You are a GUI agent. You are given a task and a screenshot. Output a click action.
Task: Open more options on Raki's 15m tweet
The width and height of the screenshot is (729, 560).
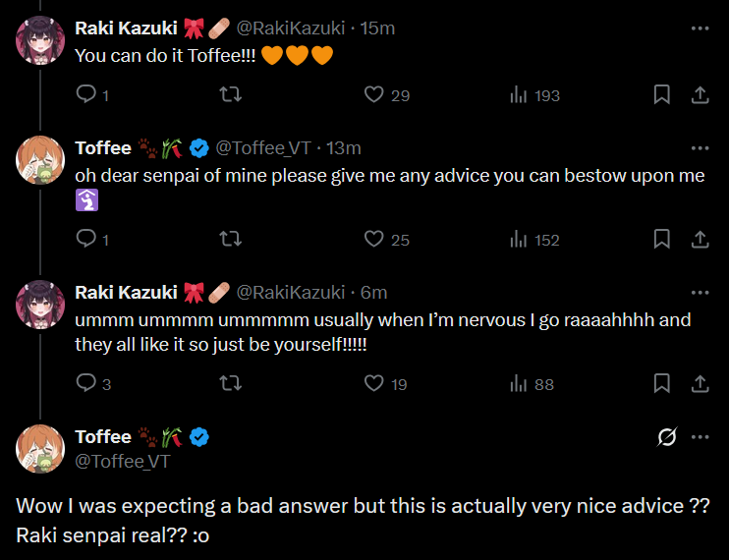click(700, 28)
